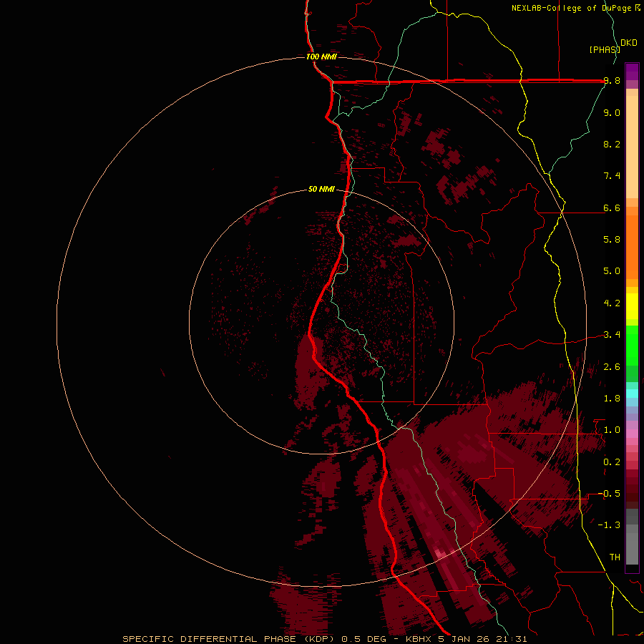Viewport: 644px width, 644px height.
Task: Select the DKD label above the scale
Action: point(629,43)
